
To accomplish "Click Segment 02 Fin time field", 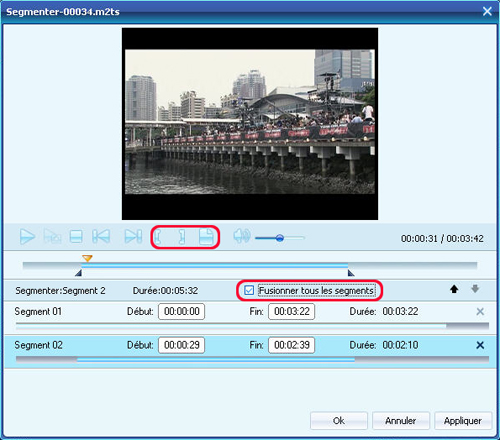I will click(x=292, y=345).
